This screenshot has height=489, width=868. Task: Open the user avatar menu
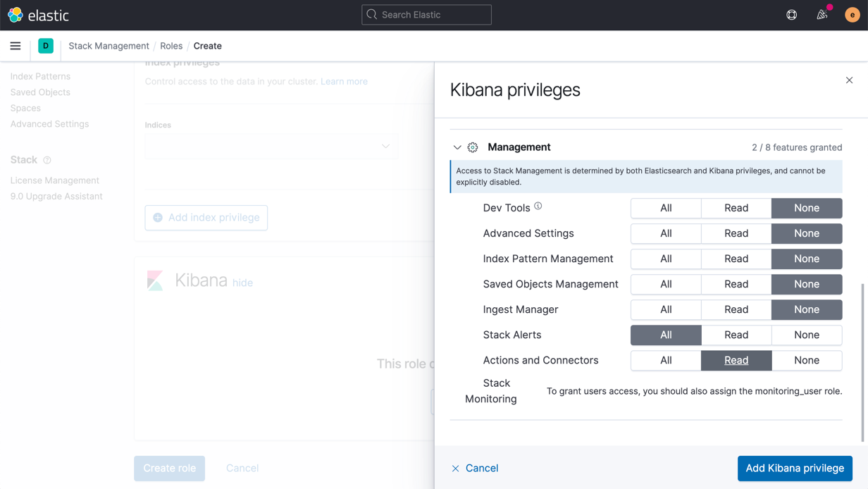point(852,15)
